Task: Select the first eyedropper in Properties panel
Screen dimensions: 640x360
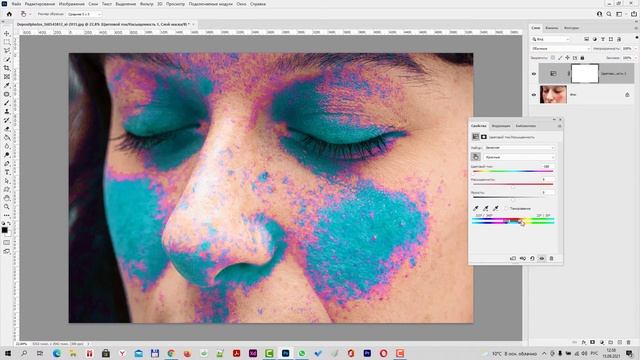Action: click(476, 209)
